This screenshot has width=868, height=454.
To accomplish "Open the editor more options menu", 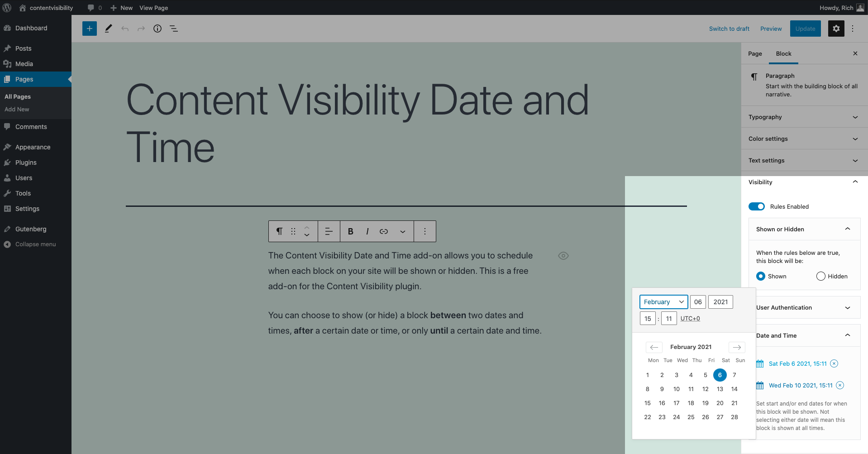I will (x=853, y=29).
